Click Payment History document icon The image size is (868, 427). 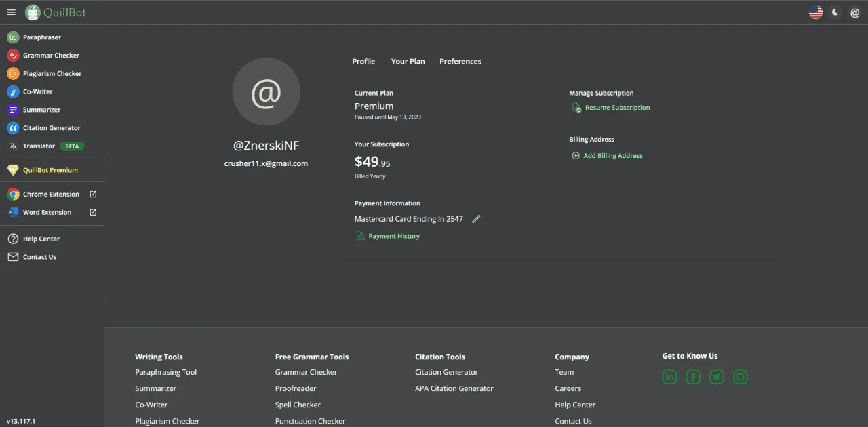point(361,236)
